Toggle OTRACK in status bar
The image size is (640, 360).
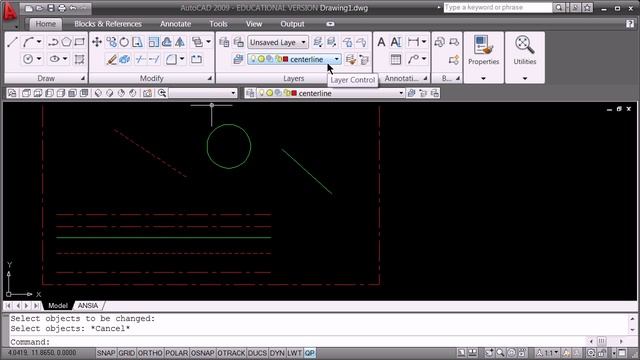(x=231, y=353)
